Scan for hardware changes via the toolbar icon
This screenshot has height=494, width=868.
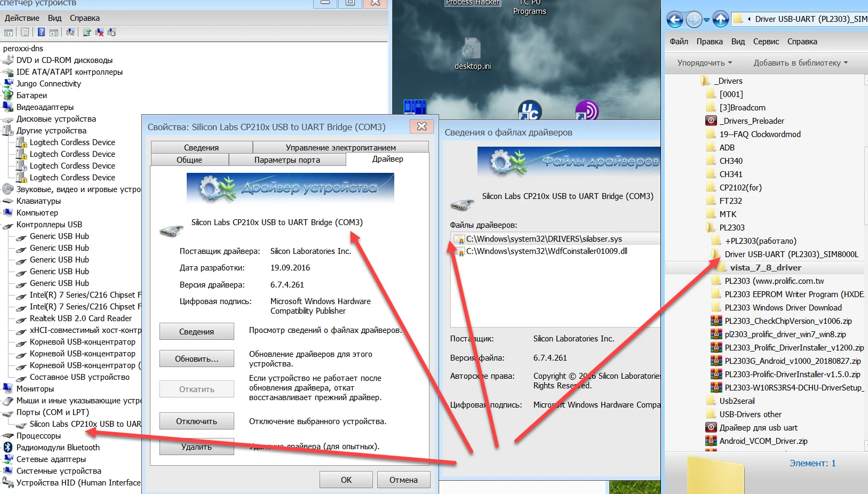pyautogui.click(x=70, y=33)
